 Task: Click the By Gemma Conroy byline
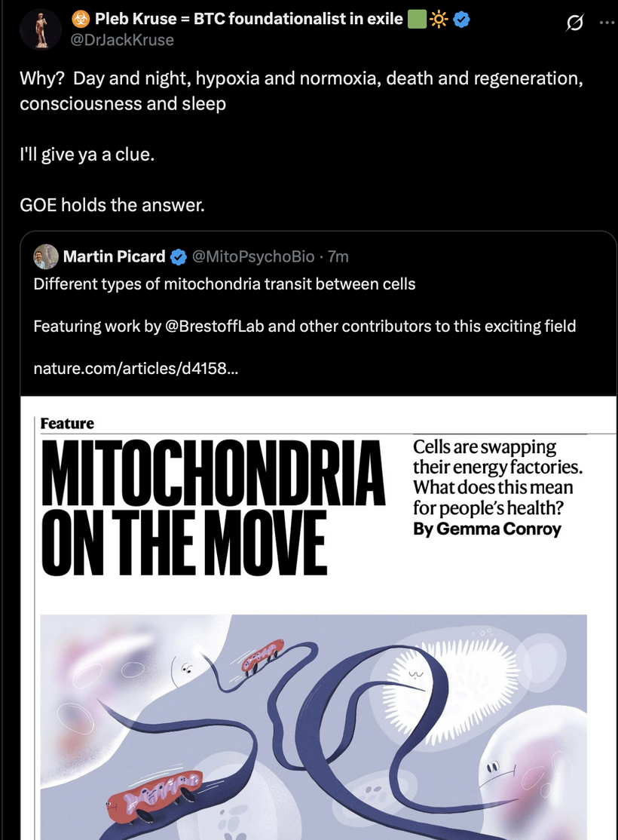487,529
